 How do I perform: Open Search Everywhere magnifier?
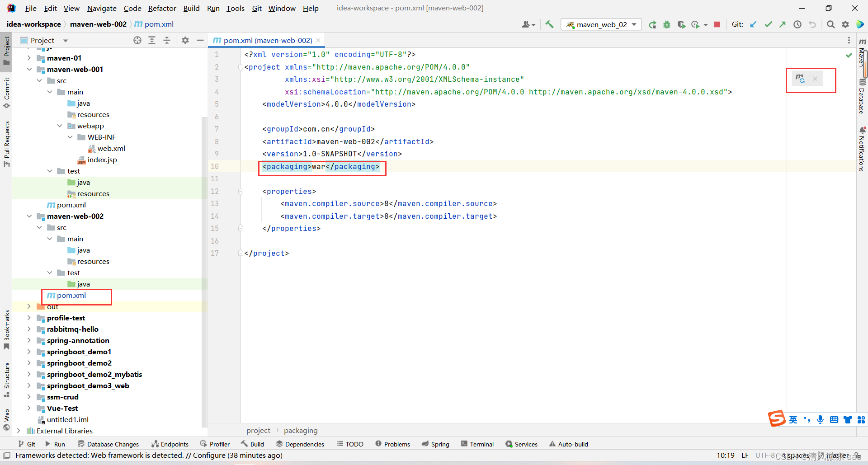[x=830, y=24]
